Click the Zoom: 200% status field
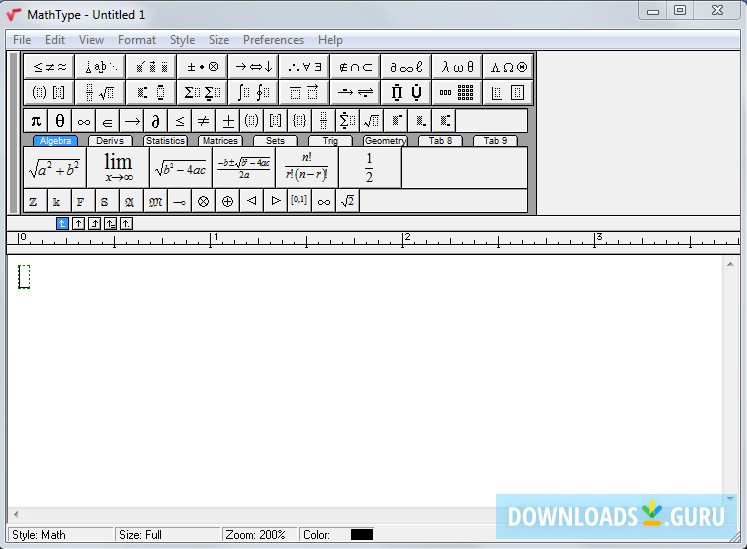The image size is (747, 549). (260, 535)
